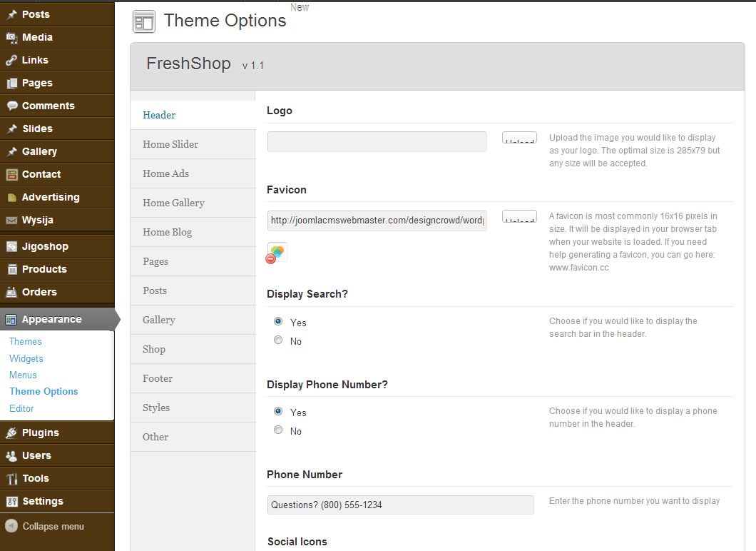Click the Links chain icon
This screenshot has width=756, height=551.
point(11,61)
